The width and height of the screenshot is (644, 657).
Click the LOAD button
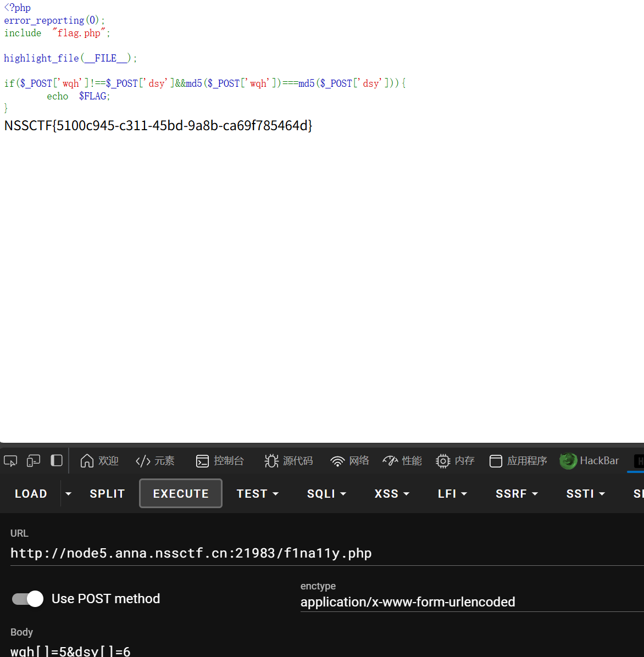pyautogui.click(x=31, y=494)
